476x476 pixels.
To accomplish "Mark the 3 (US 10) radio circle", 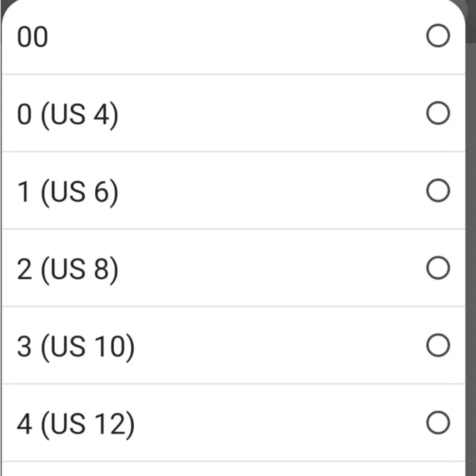I will 438,346.
